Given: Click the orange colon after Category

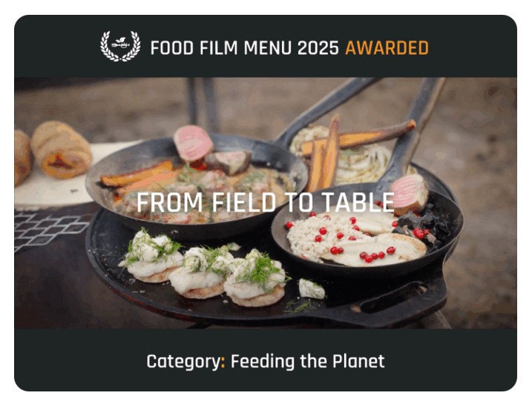Looking at the screenshot, I should 223,363.
